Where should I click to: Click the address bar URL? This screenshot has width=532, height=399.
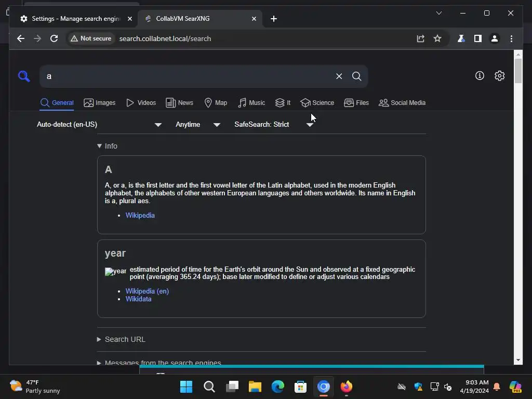click(165, 38)
